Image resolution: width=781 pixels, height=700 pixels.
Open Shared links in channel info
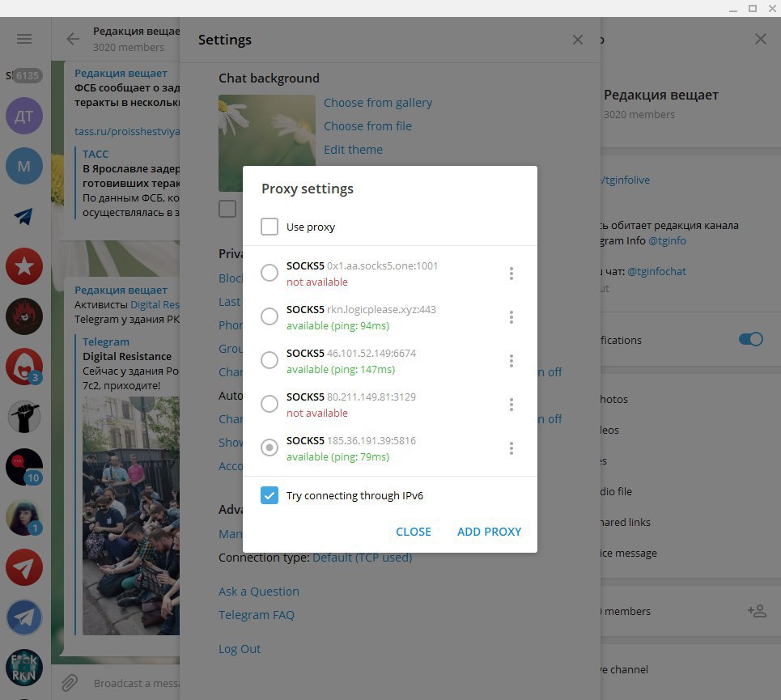(626, 522)
